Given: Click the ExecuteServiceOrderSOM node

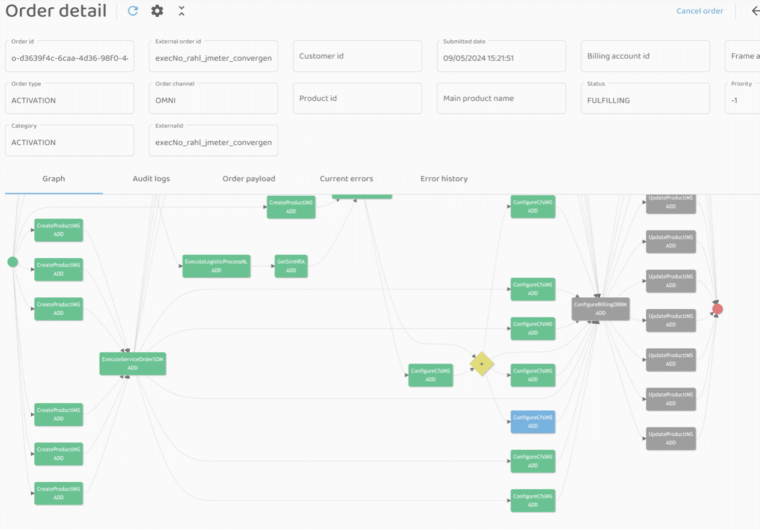Looking at the screenshot, I should pyautogui.click(x=132, y=363).
